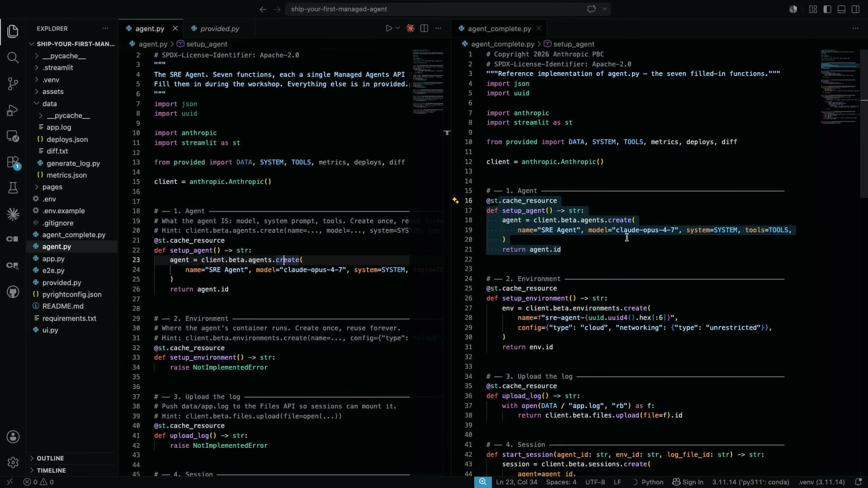The width and height of the screenshot is (868, 488).
Task: Click the left editor minimap
Action: click(x=428, y=81)
